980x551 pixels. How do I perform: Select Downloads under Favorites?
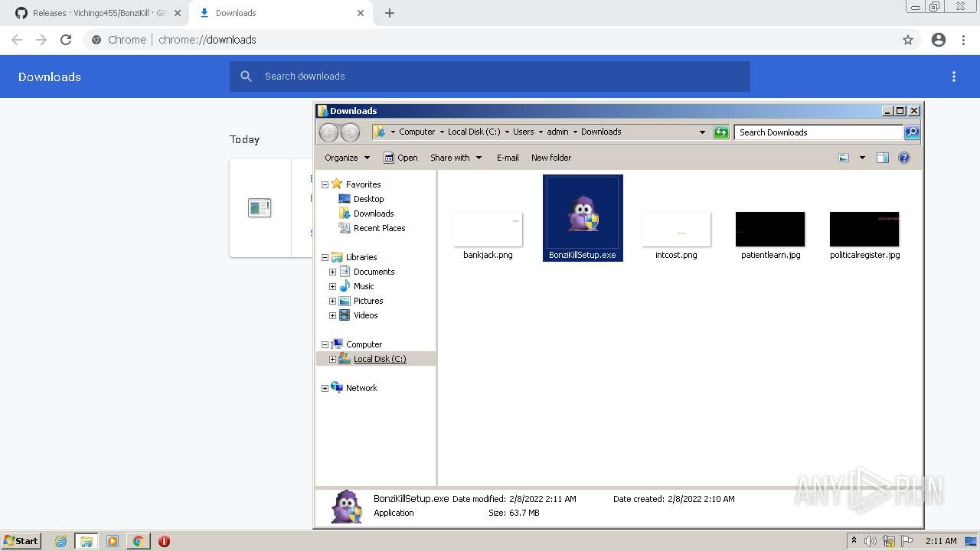(x=374, y=214)
